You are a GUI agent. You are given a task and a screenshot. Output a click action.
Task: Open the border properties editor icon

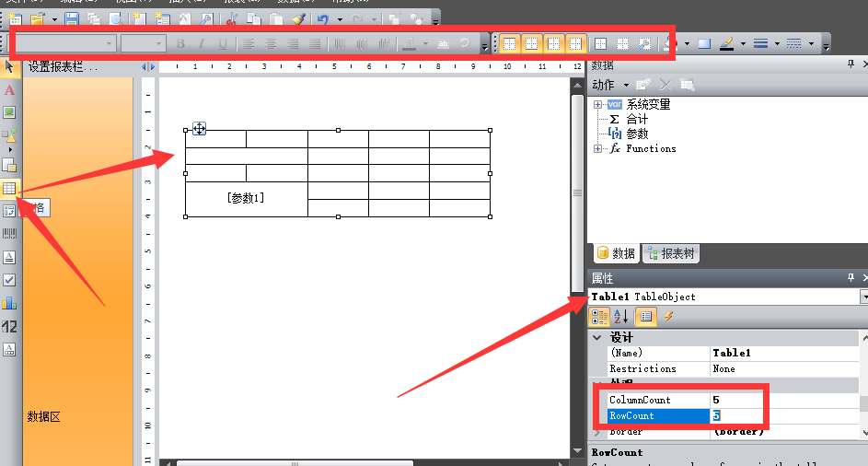tap(645, 43)
